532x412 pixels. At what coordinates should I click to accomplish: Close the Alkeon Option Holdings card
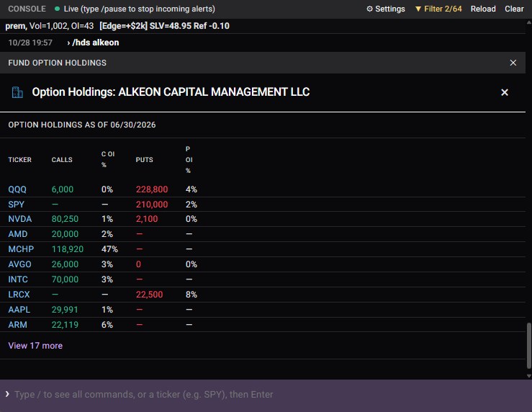(x=505, y=92)
